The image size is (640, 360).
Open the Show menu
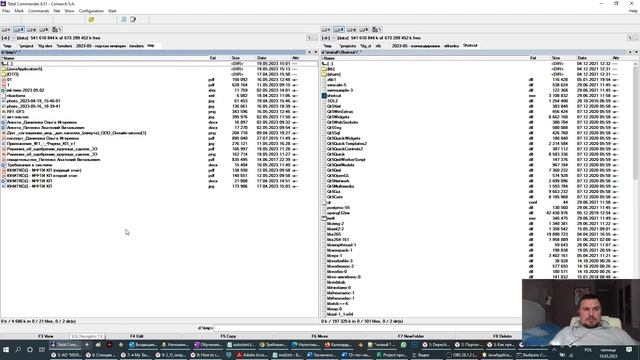tap(69, 11)
